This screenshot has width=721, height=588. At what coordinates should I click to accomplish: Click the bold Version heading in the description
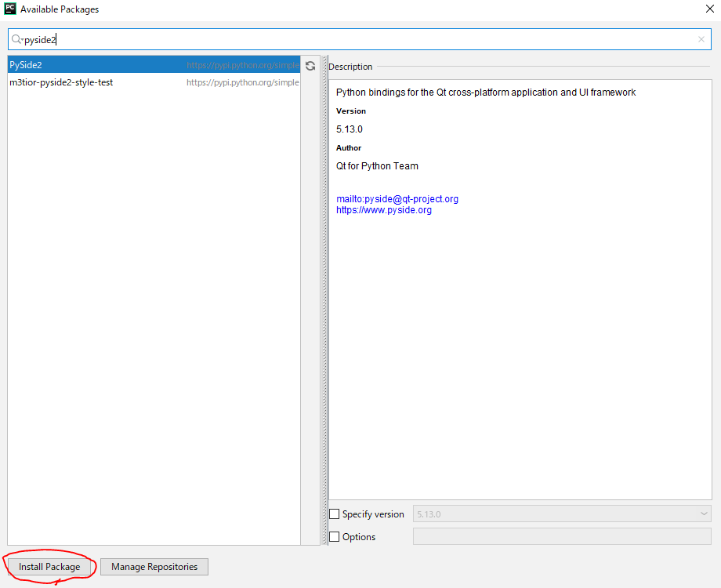coord(351,111)
